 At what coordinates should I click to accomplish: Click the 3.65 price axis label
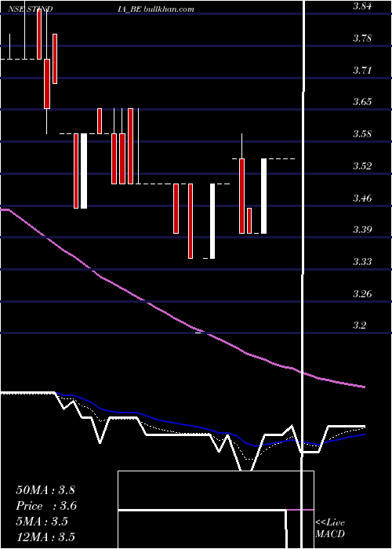pyautogui.click(x=362, y=102)
